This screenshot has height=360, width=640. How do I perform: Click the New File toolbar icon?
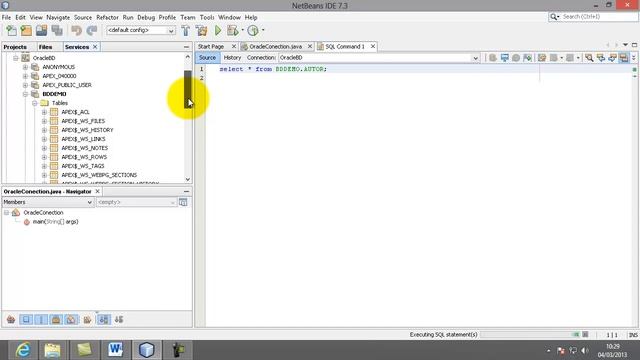tap(11, 31)
